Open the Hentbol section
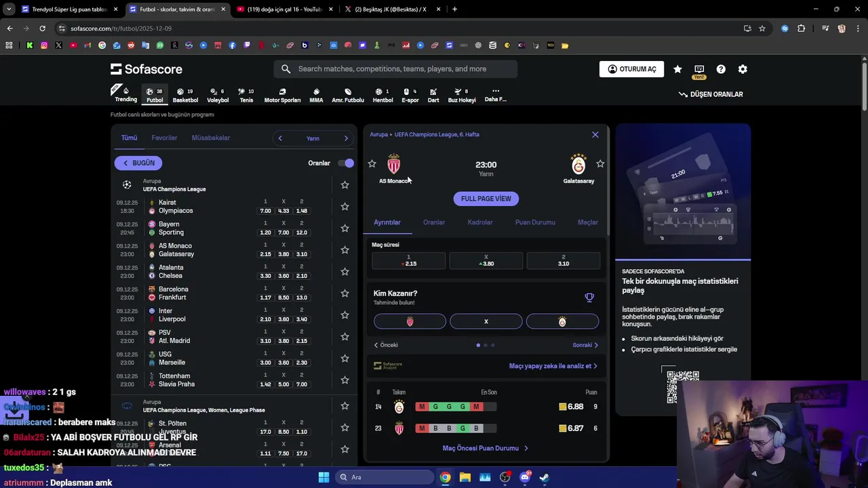This screenshot has height=488, width=868. click(382, 95)
